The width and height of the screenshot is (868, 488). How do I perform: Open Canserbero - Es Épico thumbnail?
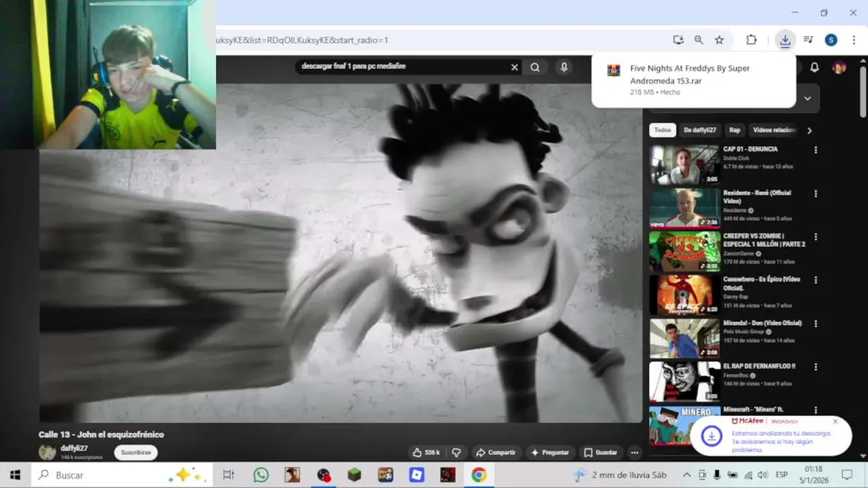[x=685, y=295]
